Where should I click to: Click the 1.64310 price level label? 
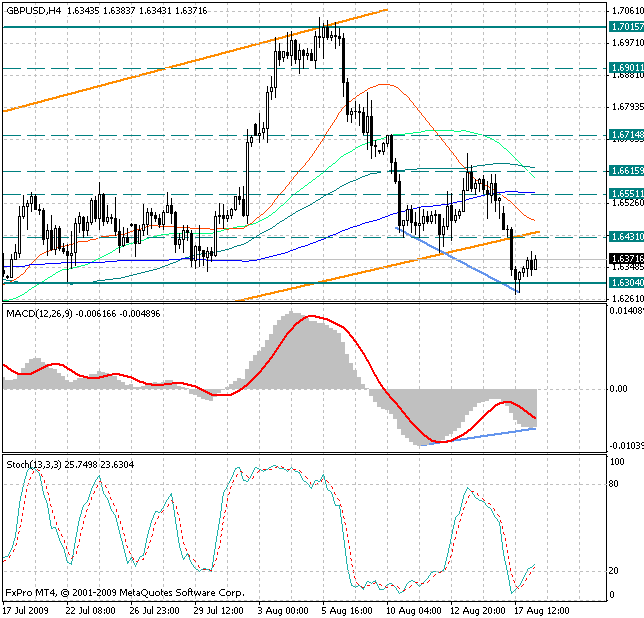[x=624, y=237]
